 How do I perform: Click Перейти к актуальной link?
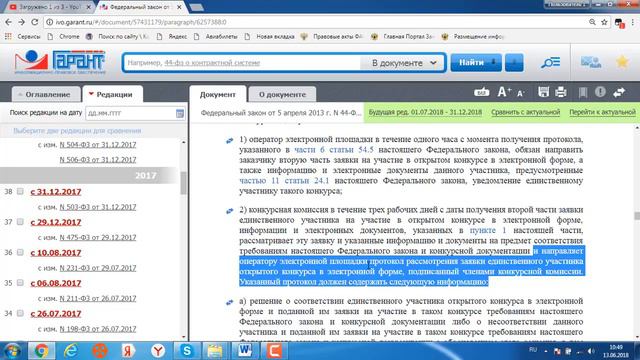602,112
